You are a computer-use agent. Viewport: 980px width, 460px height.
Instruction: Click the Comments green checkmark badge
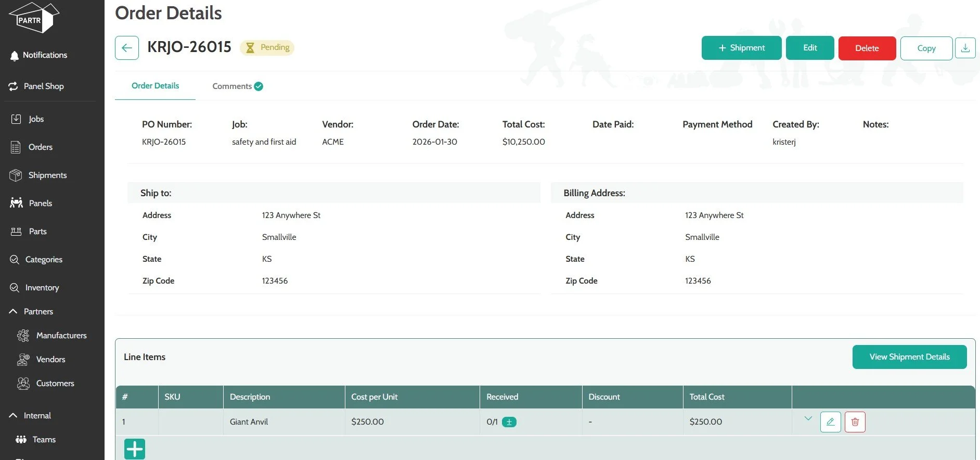pos(259,86)
